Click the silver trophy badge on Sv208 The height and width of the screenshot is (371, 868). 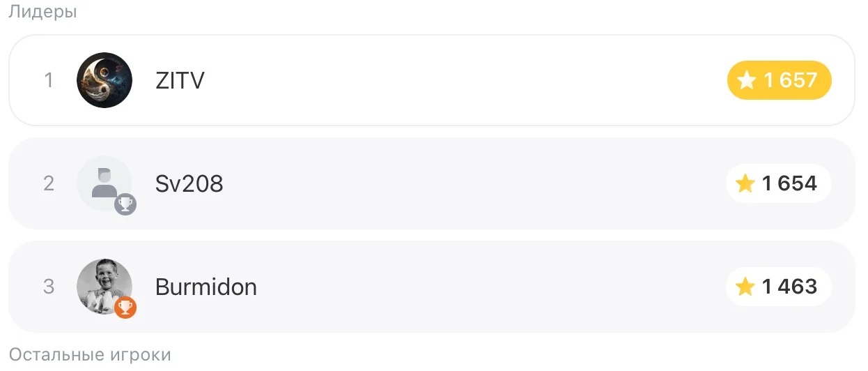tap(125, 204)
